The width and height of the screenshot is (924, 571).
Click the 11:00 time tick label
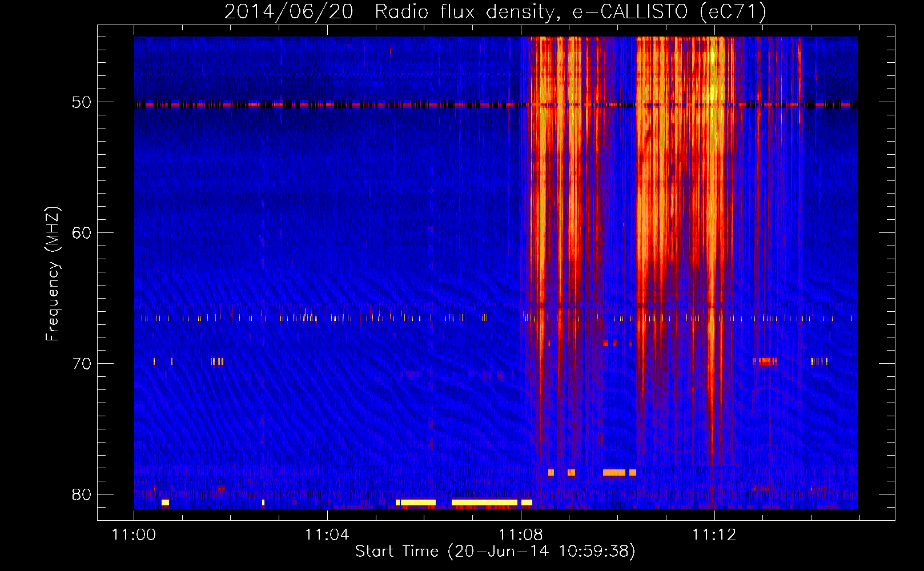pos(134,535)
